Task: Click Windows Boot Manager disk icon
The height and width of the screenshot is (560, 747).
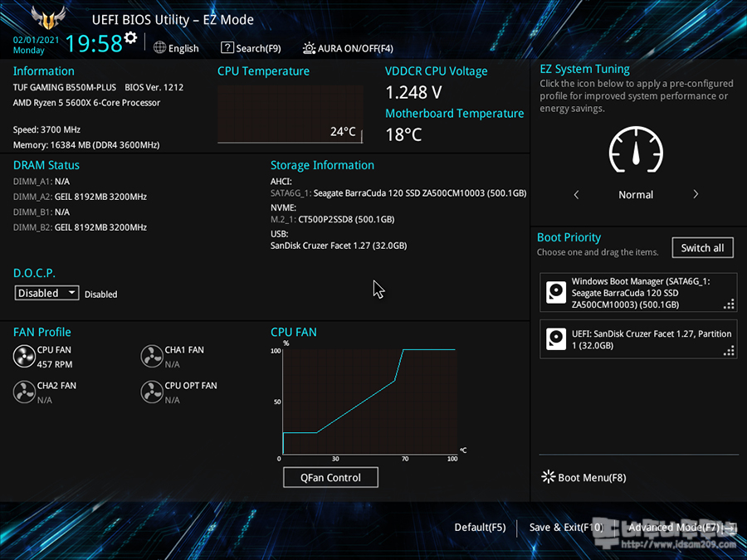Action: pyautogui.click(x=556, y=292)
